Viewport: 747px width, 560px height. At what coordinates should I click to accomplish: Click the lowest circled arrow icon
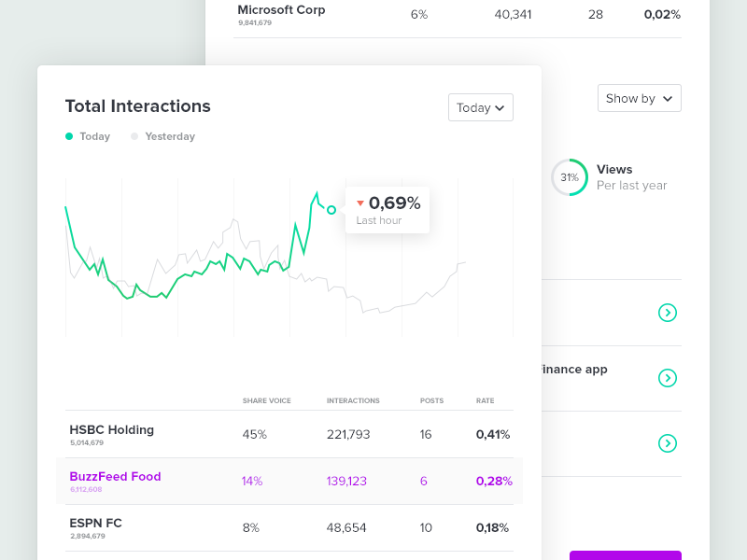click(x=667, y=443)
